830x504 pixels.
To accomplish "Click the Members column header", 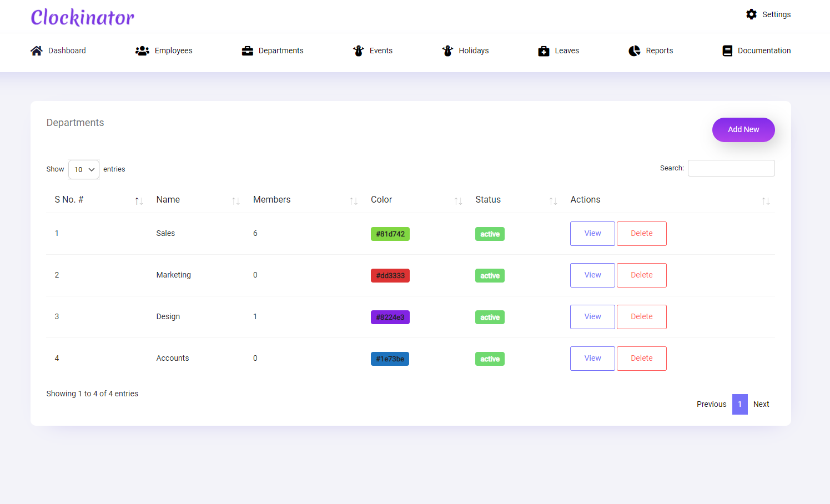I will pos(271,200).
